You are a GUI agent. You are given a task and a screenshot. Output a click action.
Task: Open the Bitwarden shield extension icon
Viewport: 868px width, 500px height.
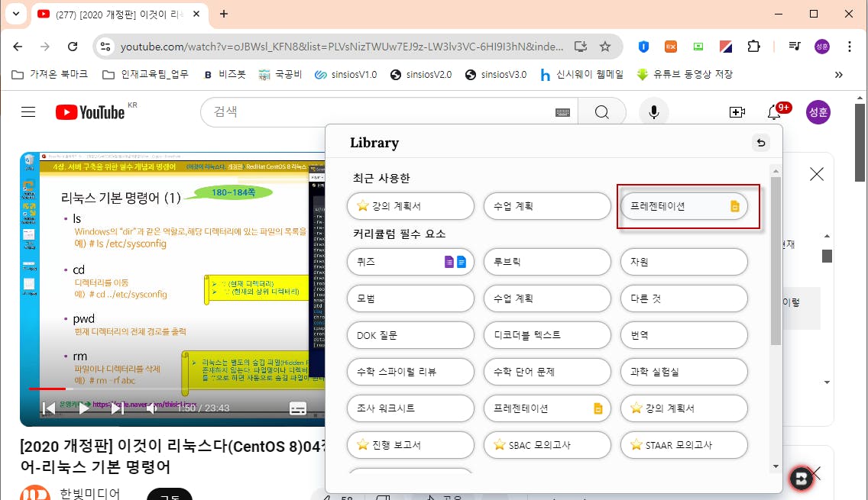click(643, 47)
